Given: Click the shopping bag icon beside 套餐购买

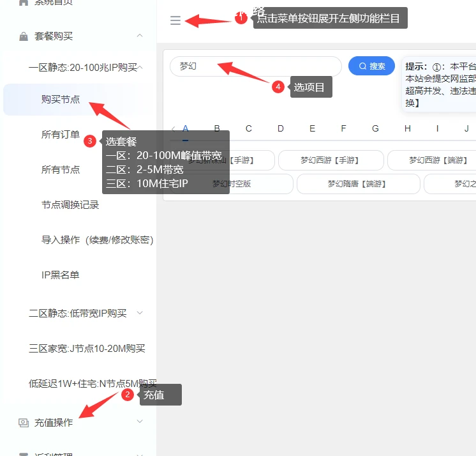Looking at the screenshot, I should point(24,36).
